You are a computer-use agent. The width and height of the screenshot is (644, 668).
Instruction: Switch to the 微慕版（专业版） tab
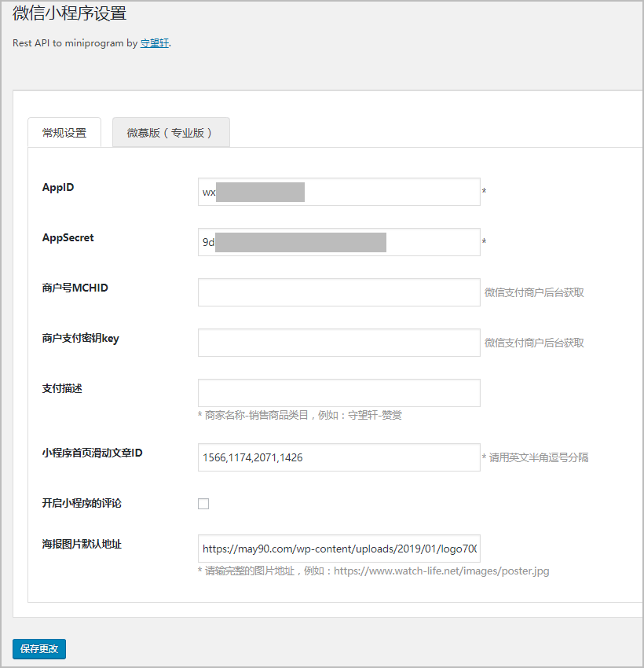pyautogui.click(x=170, y=132)
